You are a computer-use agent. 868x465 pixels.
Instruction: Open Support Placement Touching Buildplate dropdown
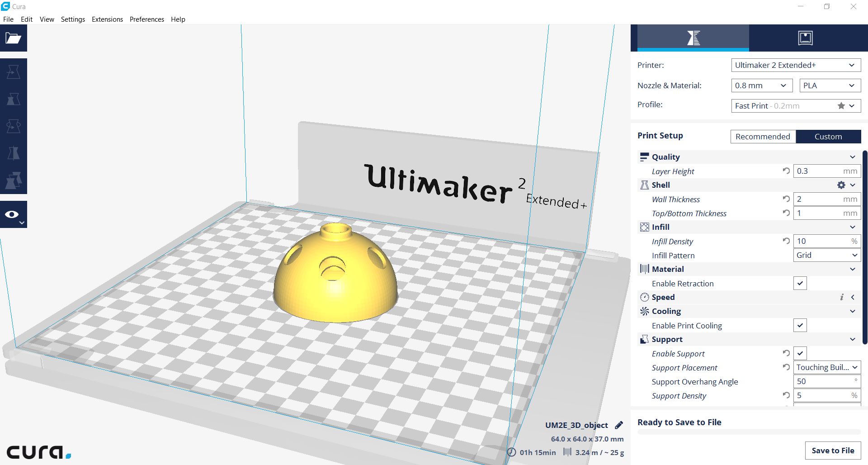(827, 367)
